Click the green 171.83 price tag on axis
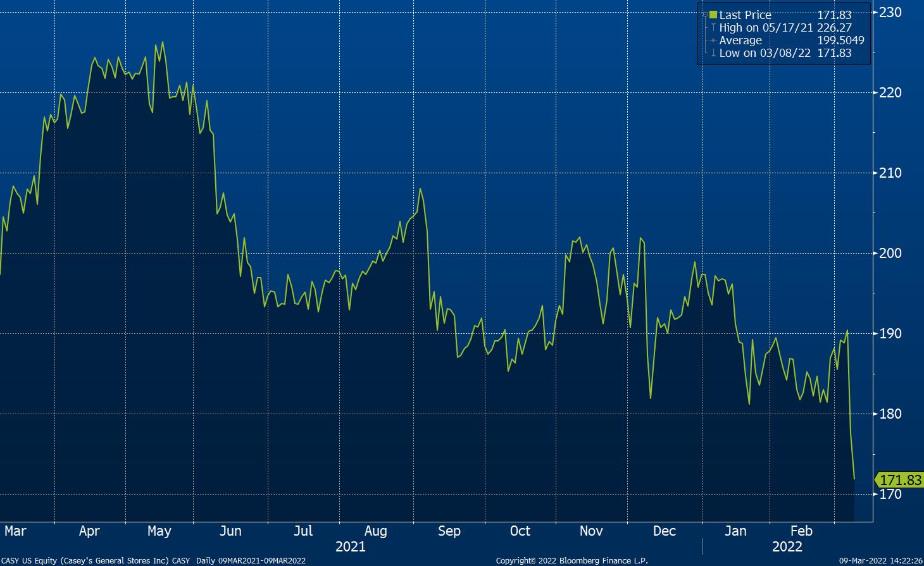 pyautogui.click(x=899, y=480)
